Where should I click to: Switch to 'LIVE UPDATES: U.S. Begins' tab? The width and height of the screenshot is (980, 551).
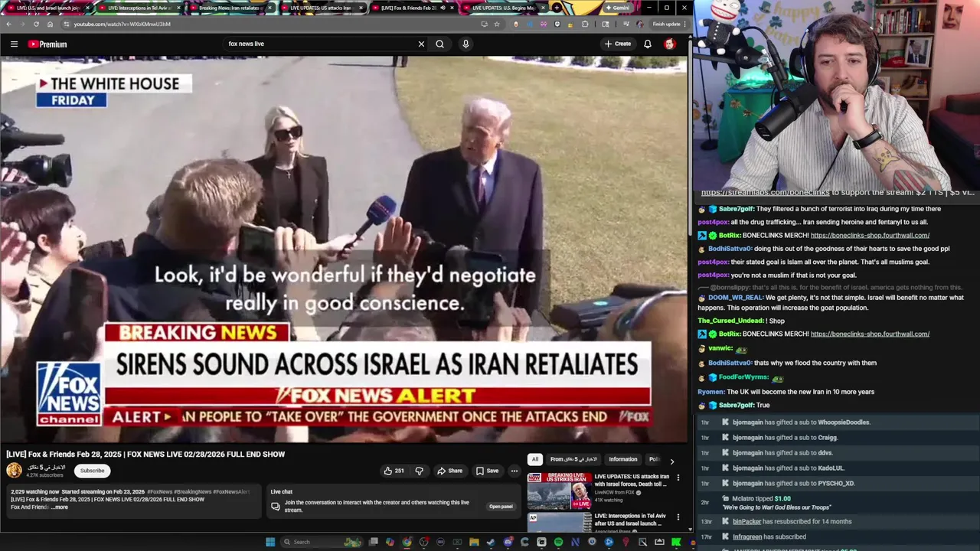pos(503,8)
